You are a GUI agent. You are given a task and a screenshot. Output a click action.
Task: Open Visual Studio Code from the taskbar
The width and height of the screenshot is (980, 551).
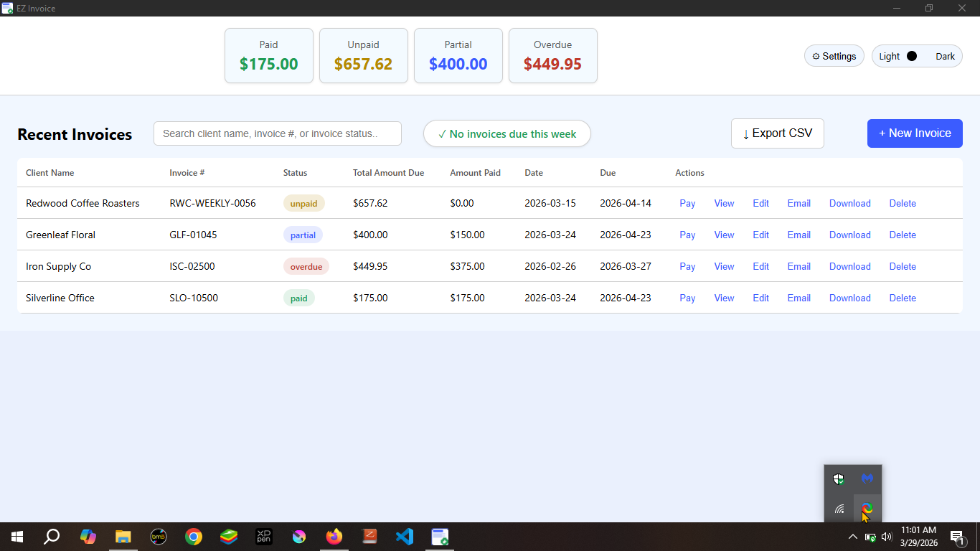point(404,536)
